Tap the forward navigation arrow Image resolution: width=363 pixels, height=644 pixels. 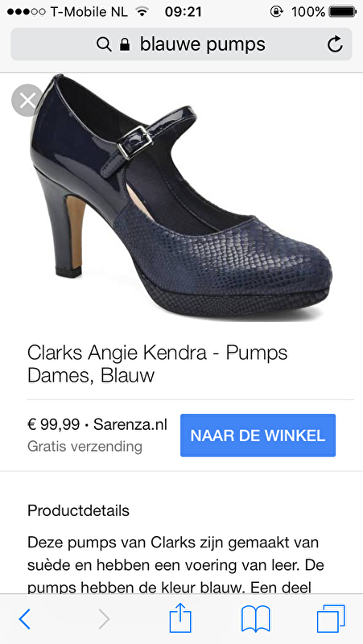click(x=105, y=618)
